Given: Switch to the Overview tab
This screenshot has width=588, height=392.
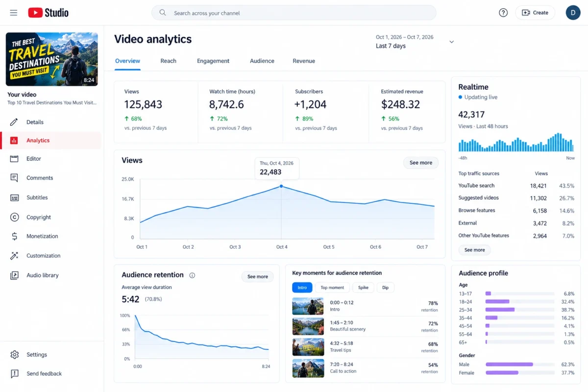Looking at the screenshot, I should tap(127, 61).
